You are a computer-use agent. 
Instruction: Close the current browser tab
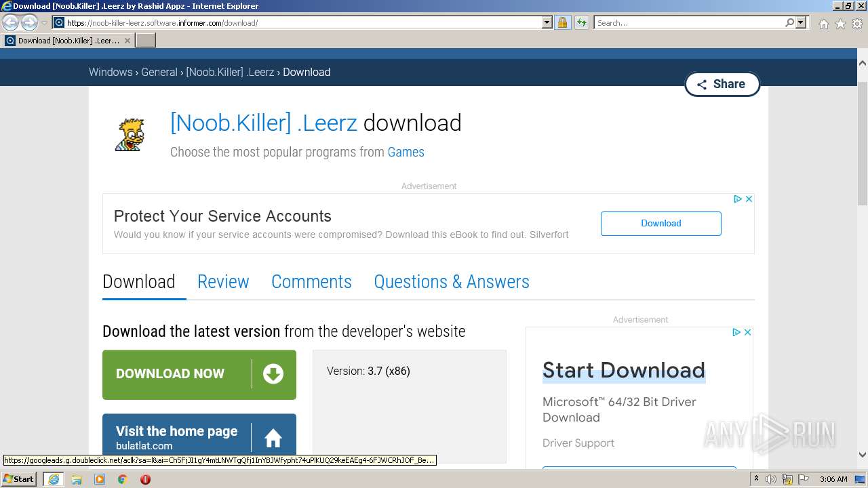127,41
